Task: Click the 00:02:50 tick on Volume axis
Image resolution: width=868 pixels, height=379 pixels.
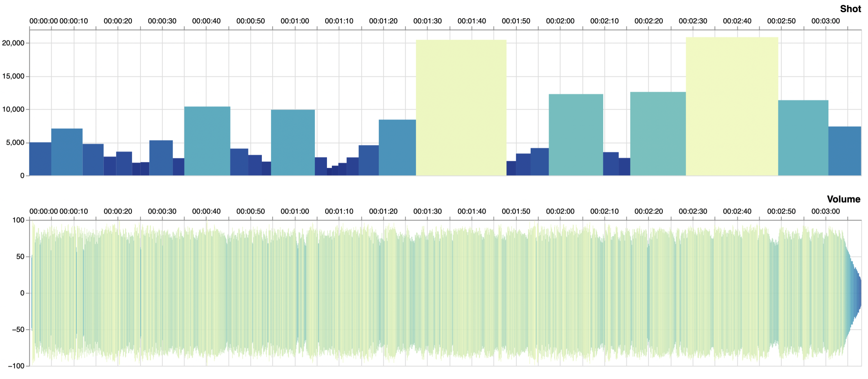Action: pyautogui.click(x=781, y=211)
